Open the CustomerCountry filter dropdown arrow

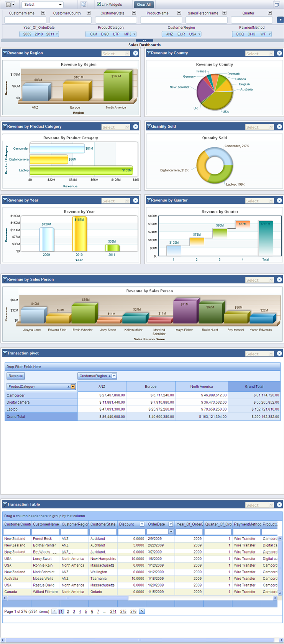(89, 13)
